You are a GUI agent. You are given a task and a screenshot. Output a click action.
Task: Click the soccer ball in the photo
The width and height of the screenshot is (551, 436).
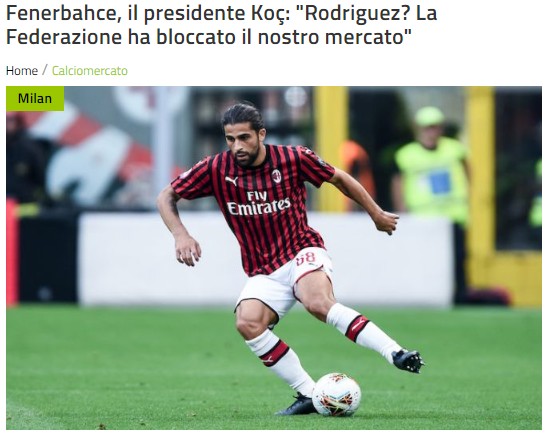(x=337, y=394)
